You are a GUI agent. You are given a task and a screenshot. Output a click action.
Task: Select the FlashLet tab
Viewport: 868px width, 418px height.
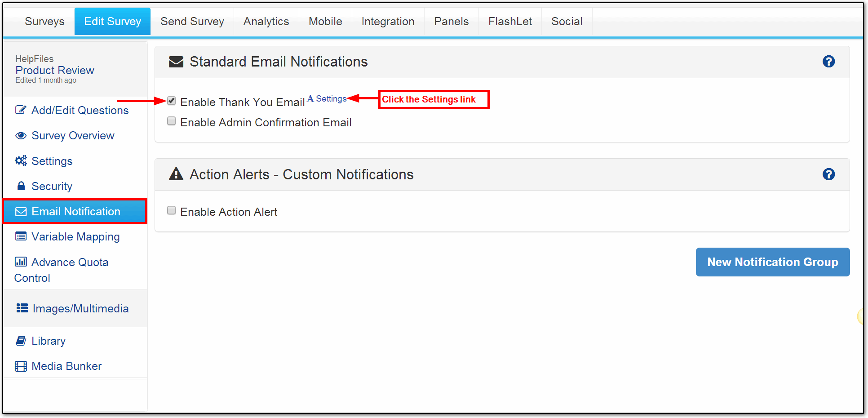tap(510, 22)
